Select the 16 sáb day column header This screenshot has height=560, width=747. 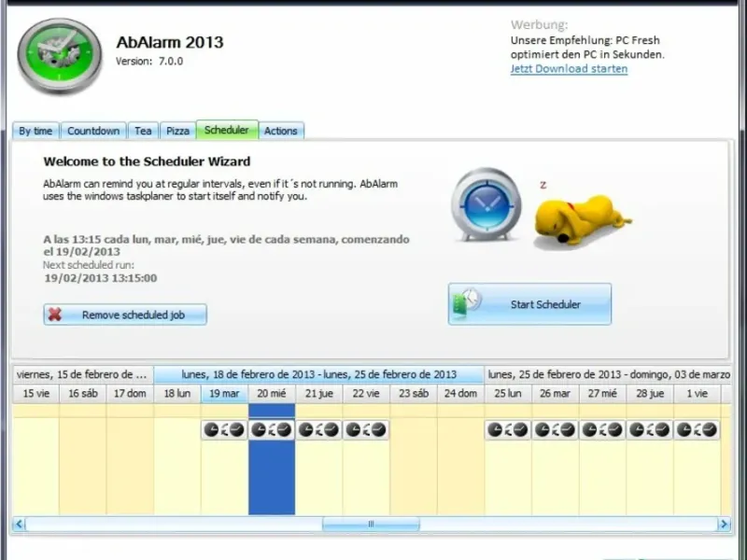click(83, 394)
